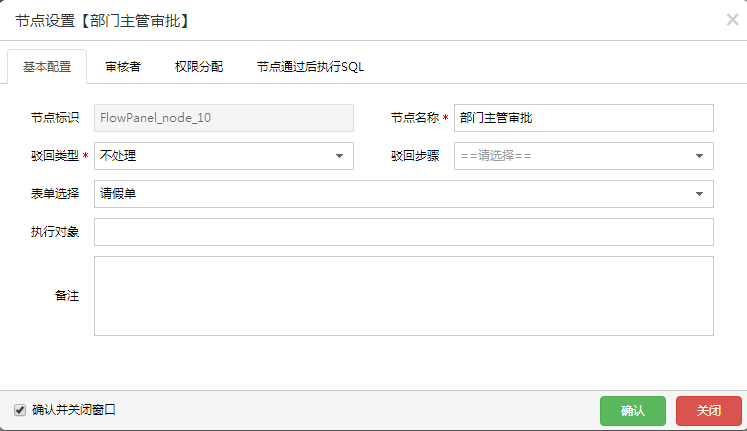Click the 驳回类型 label text
The width and height of the screenshot is (747, 431).
point(55,156)
